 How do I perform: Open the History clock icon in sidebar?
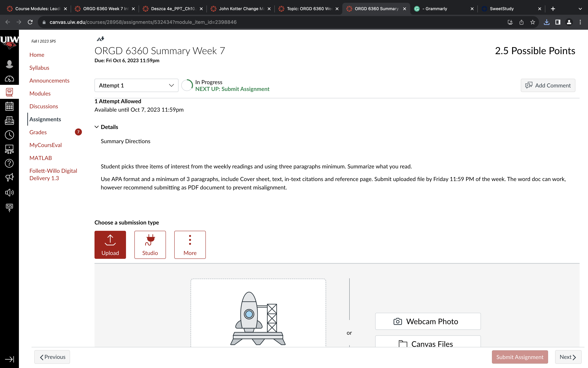click(9, 135)
